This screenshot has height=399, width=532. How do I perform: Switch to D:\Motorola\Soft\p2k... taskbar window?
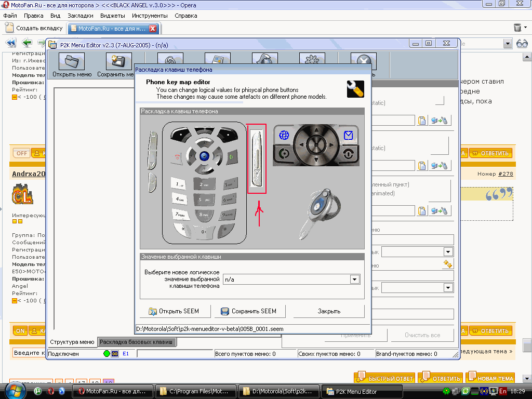click(x=279, y=391)
